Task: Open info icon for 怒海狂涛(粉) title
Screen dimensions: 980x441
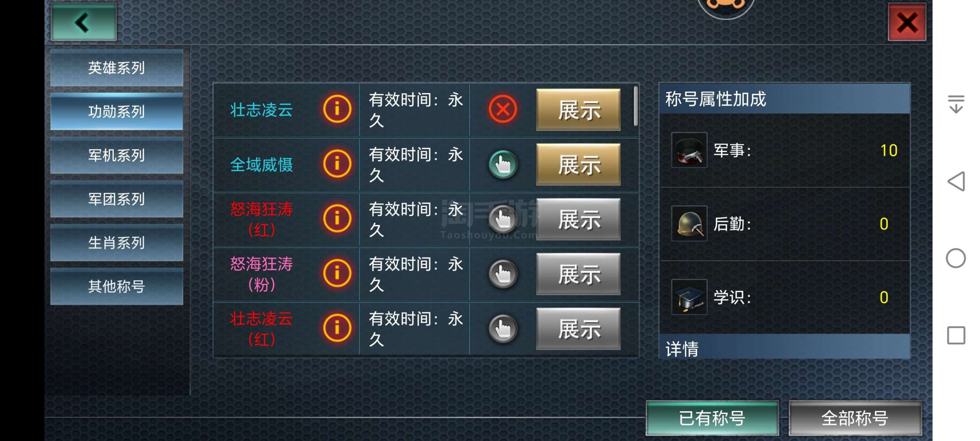Action: 337,274
